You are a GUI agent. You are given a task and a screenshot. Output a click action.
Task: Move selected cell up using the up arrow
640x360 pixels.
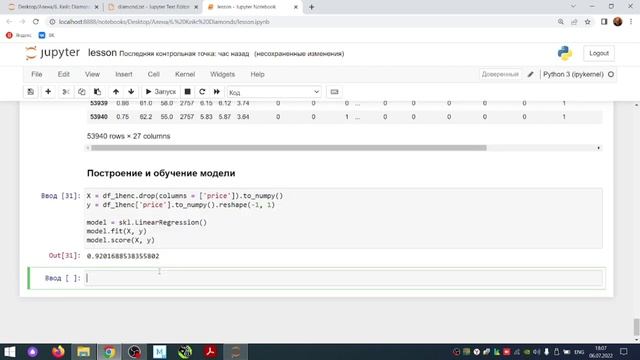coord(116,92)
